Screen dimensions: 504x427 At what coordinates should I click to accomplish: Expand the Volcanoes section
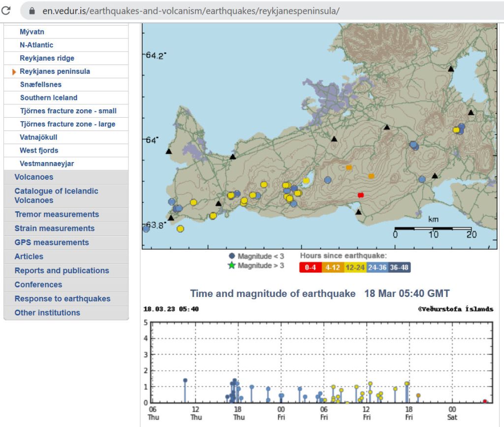pos(34,177)
